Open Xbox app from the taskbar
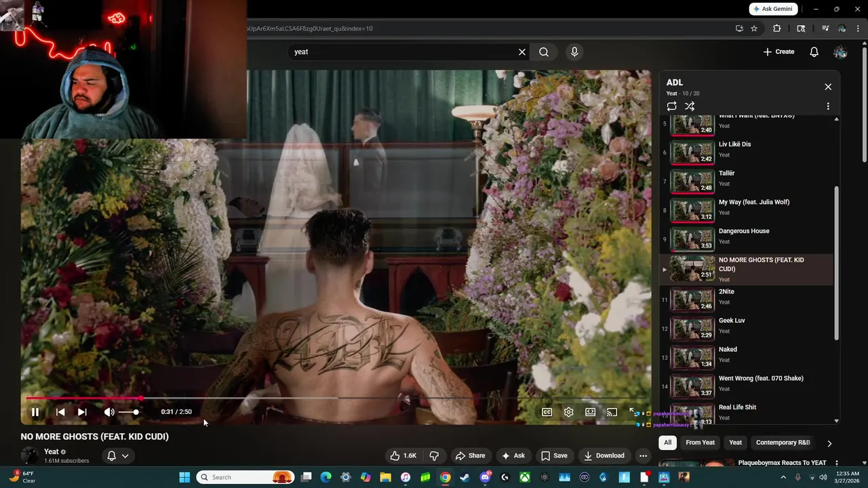 click(525, 477)
